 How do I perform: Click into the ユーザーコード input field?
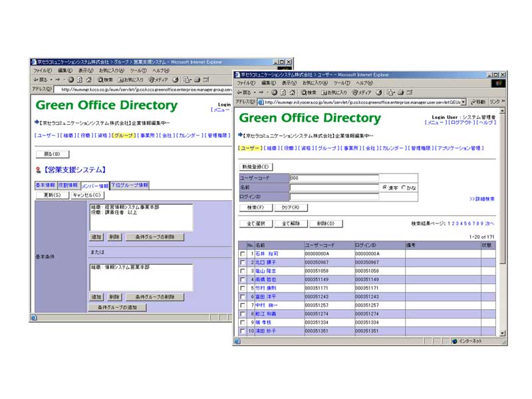334,178
